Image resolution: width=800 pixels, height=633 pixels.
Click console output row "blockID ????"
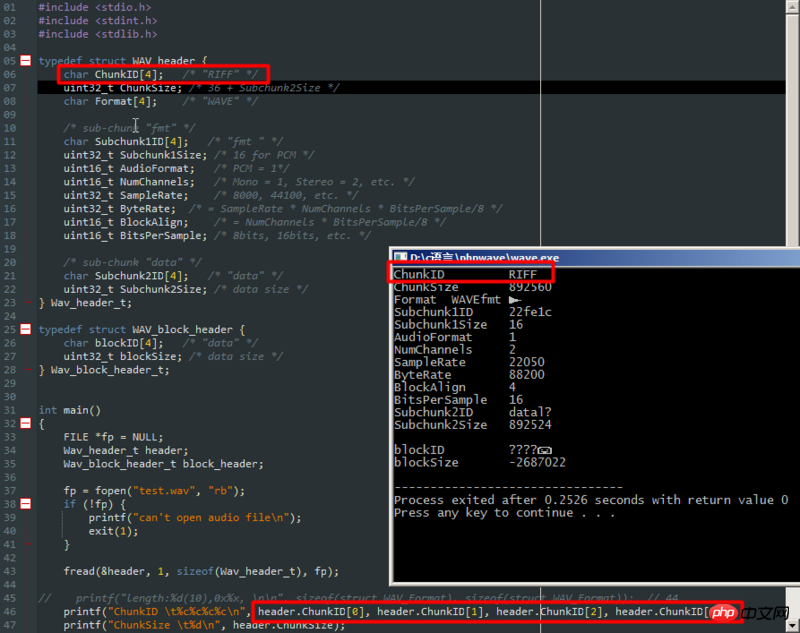473,450
